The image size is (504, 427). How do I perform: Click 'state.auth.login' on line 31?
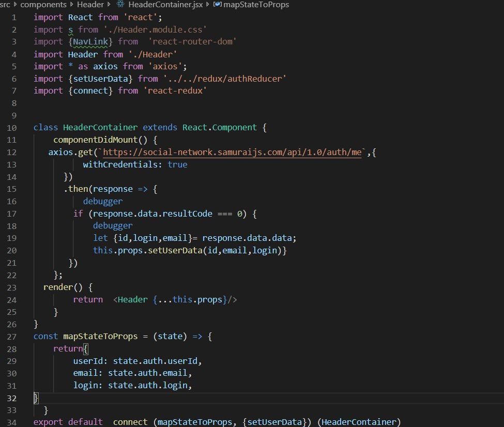(x=147, y=386)
